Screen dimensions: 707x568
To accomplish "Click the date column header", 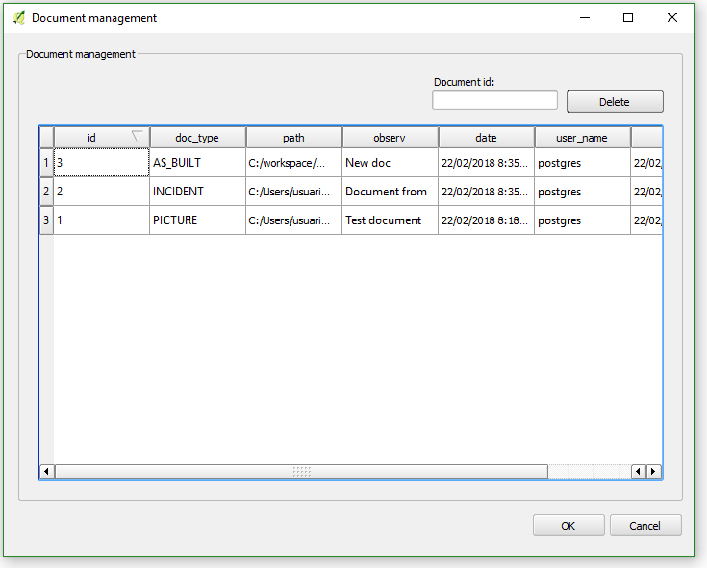I will tap(486, 138).
